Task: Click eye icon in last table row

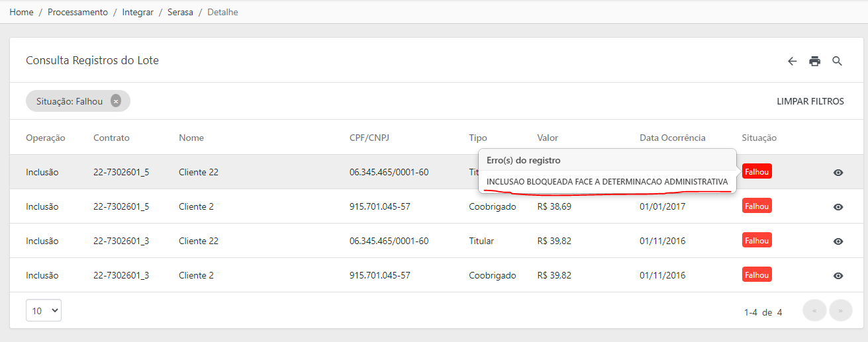Action: click(838, 275)
